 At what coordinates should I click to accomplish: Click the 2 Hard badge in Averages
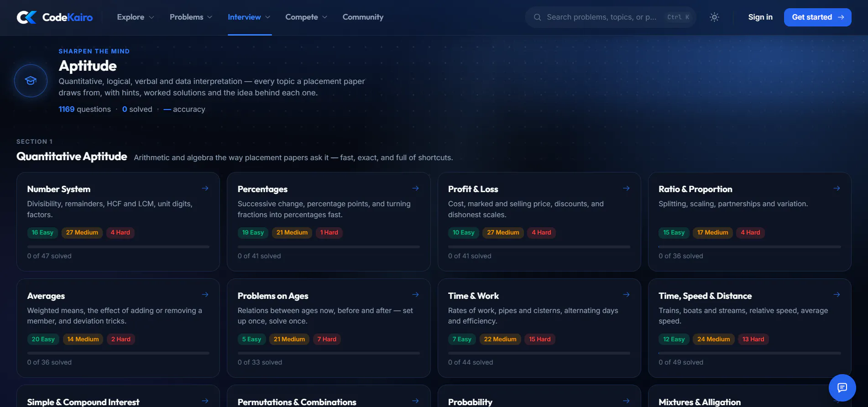pyautogui.click(x=121, y=339)
